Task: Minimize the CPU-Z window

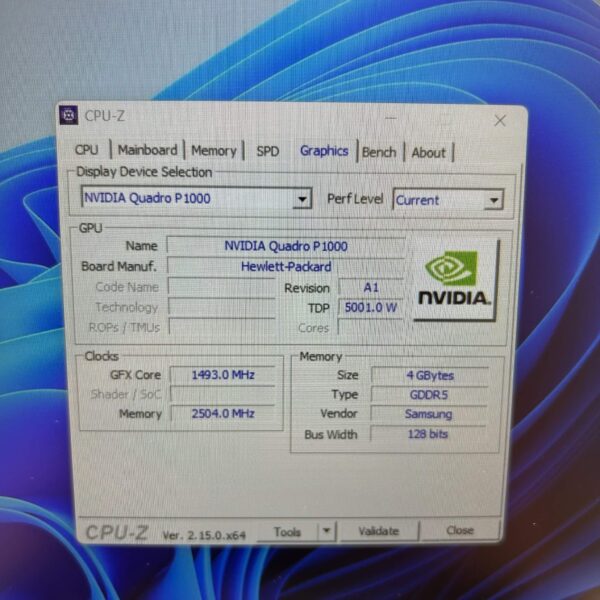Action: pyautogui.click(x=390, y=119)
